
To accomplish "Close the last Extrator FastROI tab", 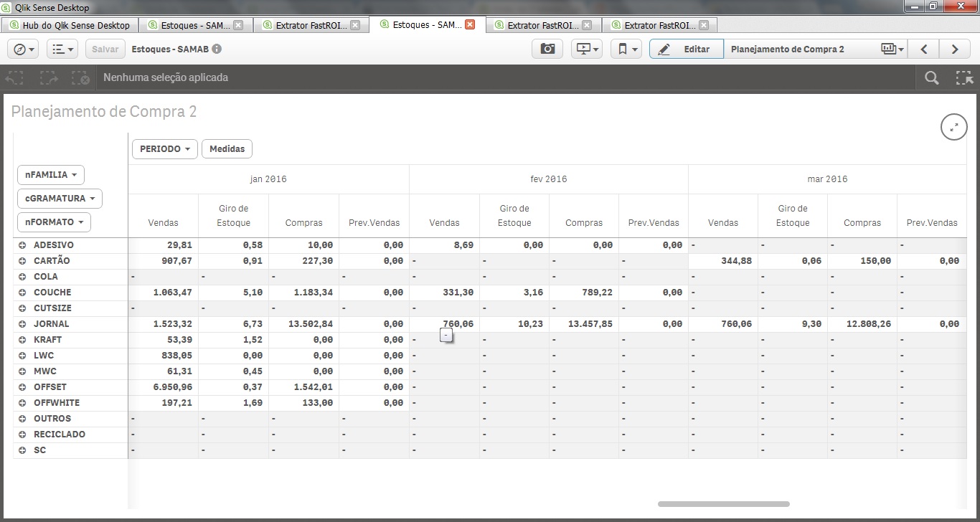I will coord(704,25).
